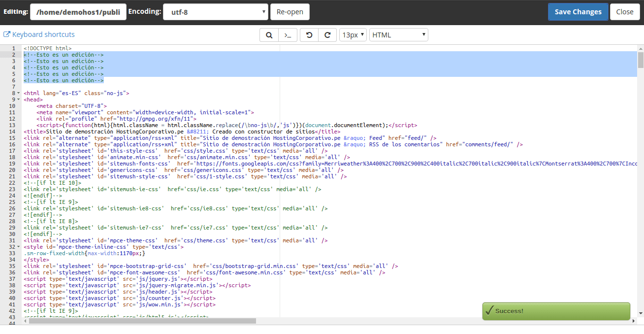Click the closing style tag on line 34
The width and height of the screenshot is (644, 334).
tap(36, 260)
